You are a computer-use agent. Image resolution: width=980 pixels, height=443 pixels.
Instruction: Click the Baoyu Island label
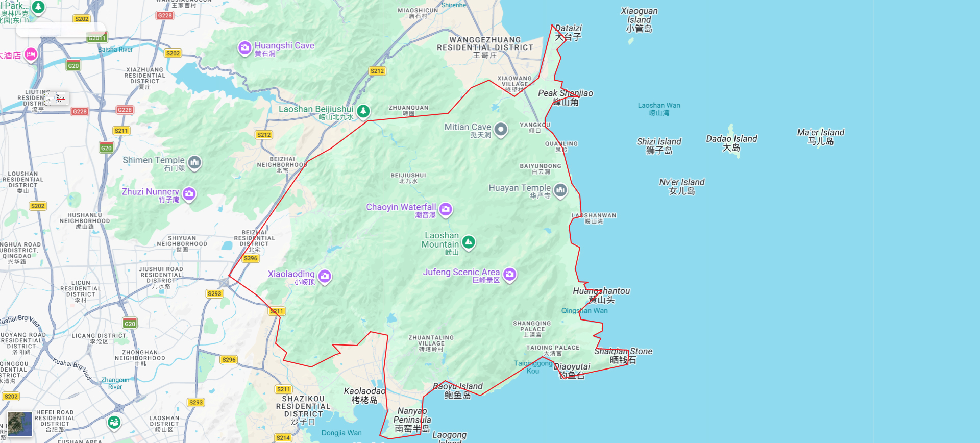point(458,390)
